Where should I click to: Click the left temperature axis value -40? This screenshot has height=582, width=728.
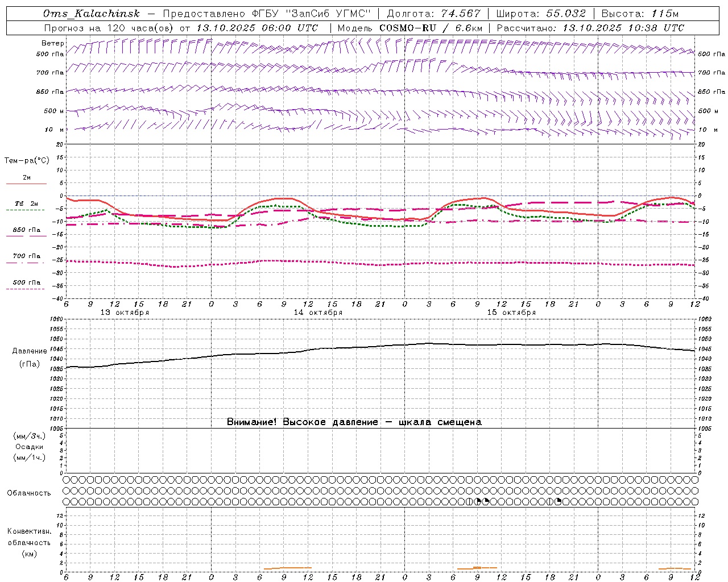click(59, 298)
